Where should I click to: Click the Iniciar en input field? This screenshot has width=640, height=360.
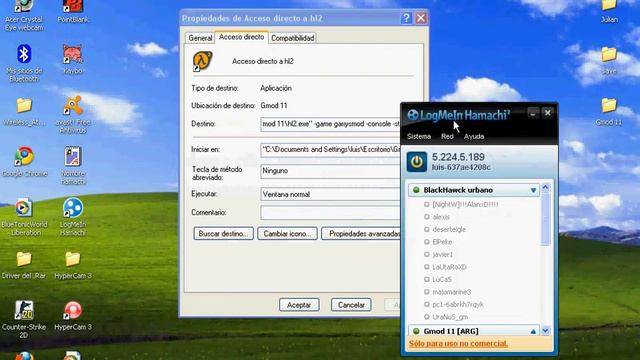(331, 150)
